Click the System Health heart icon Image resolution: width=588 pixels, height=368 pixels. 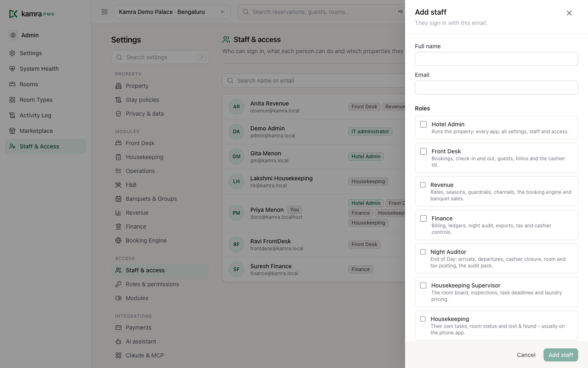[12, 69]
